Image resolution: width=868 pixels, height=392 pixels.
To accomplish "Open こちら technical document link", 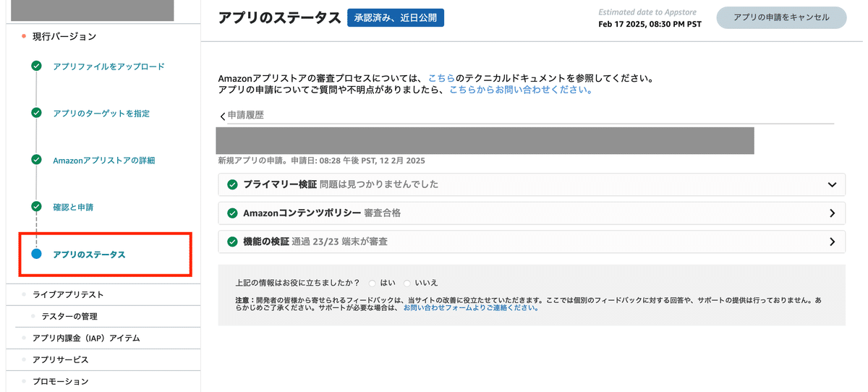I will pyautogui.click(x=441, y=77).
